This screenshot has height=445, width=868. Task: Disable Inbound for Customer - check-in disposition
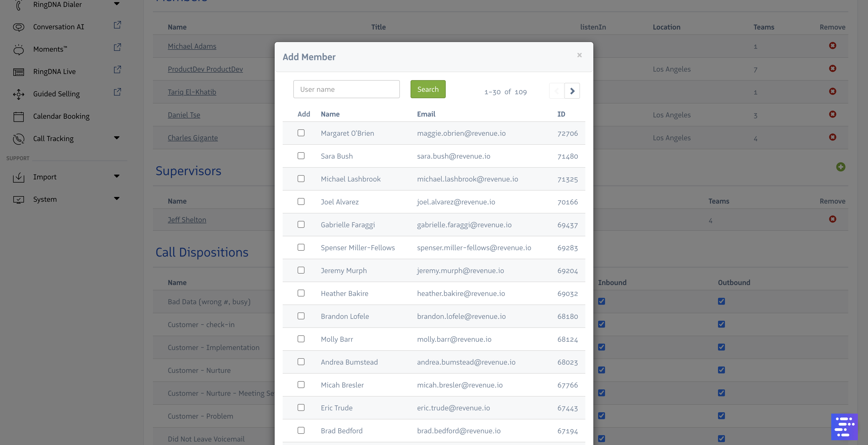(x=602, y=324)
